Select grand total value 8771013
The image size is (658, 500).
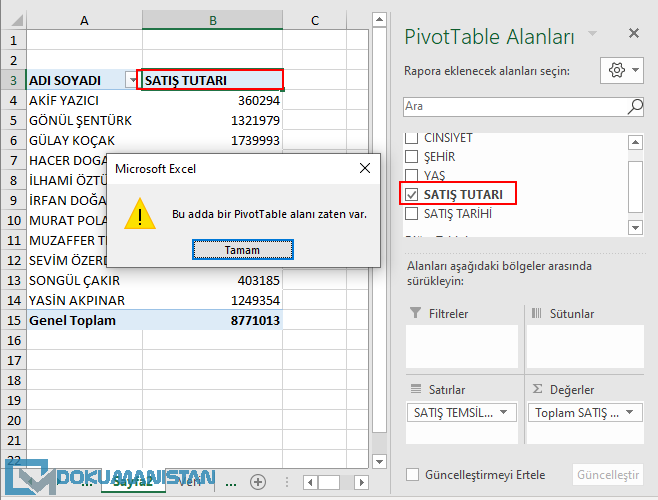213,320
